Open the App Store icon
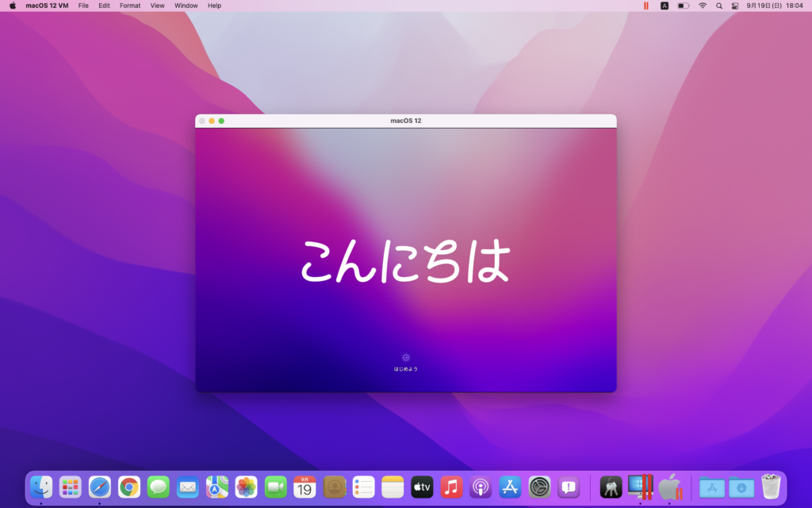The image size is (812, 508). click(x=510, y=487)
